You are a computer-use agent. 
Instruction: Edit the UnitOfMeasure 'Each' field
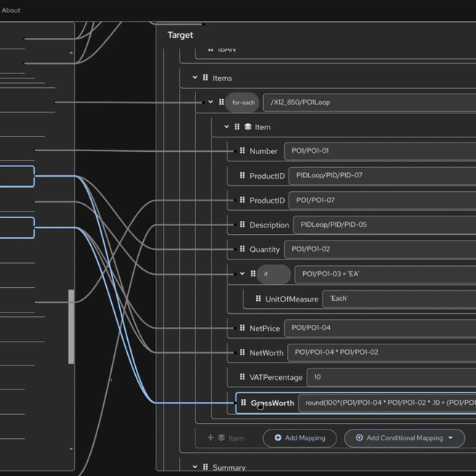point(399,299)
